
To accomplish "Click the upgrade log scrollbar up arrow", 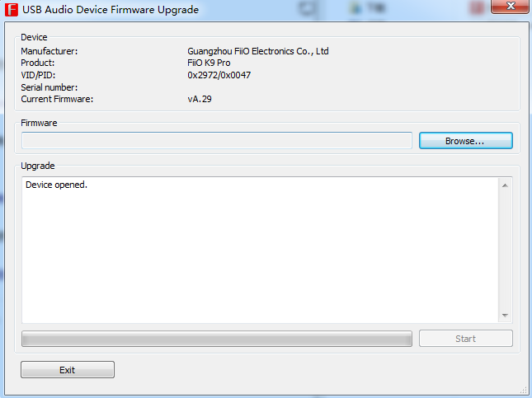I will coord(505,185).
